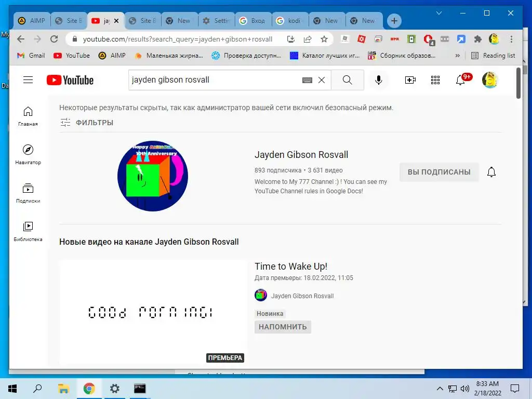Click the Jayden Gibson Rosvall name under the video
Screen dimensions: 532x399
click(x=302, y=296)
